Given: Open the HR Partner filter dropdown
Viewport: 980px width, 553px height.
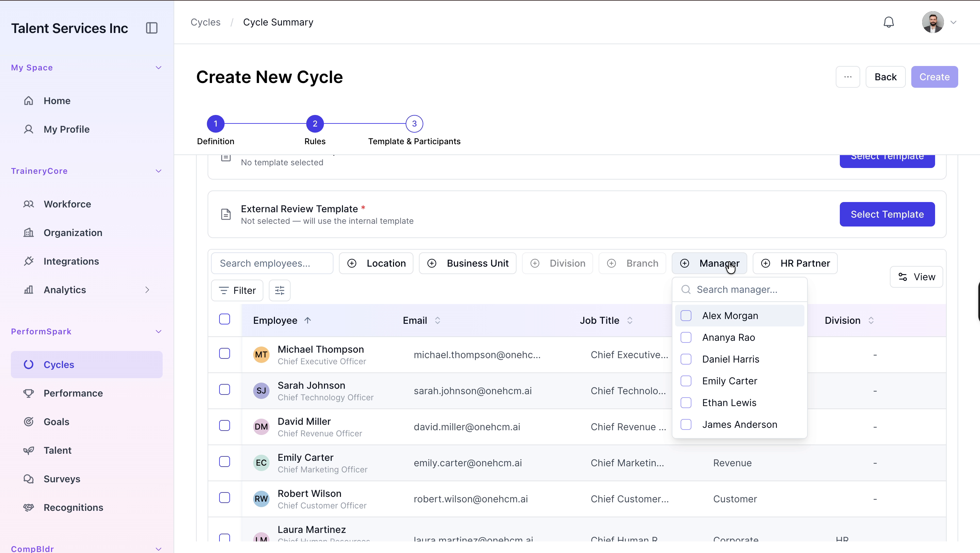Looking at the screenshot, I should click(x=795, y=263).
